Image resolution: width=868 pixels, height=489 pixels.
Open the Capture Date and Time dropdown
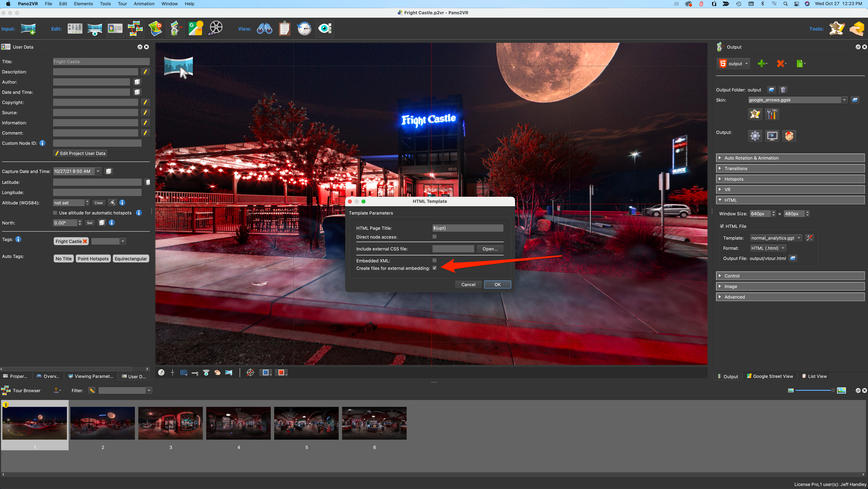[98, 171]
